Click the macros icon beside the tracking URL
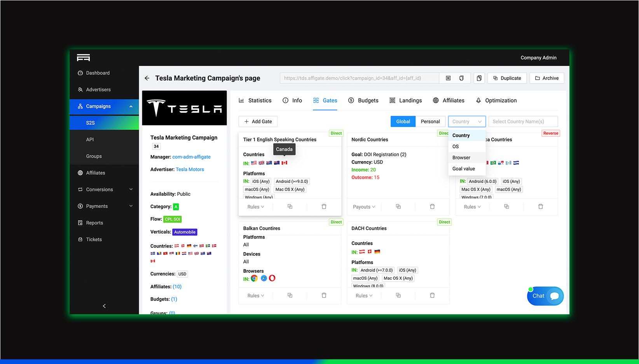 coord(448,78)
